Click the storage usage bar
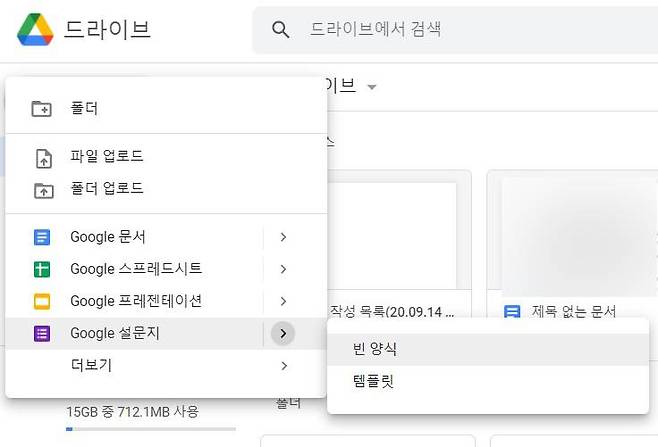 tap(150, 429)
